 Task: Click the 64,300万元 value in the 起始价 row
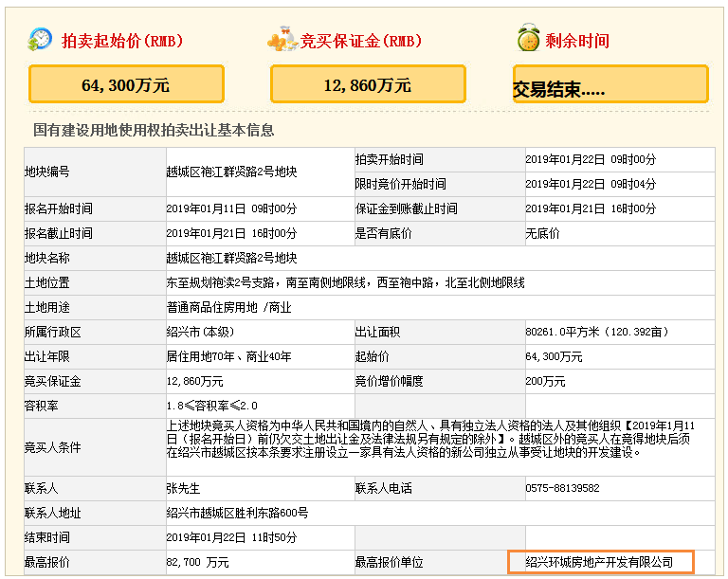tap(554, 356)
